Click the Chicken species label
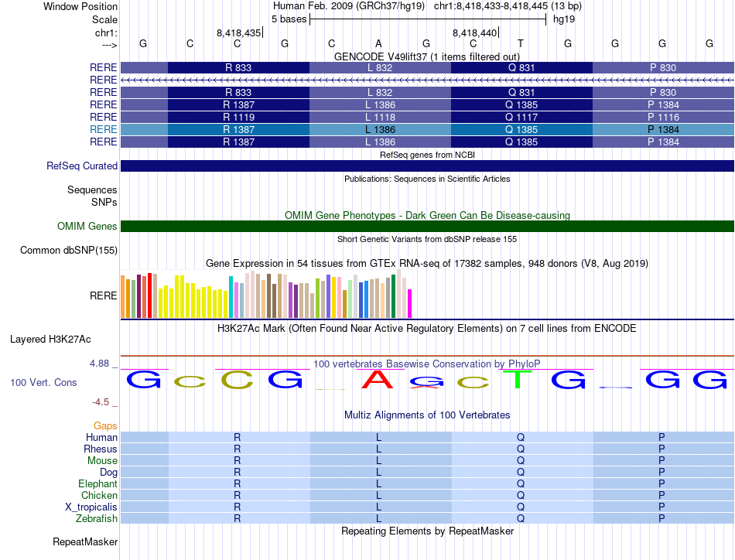This screenshot has height=560, width=735. tap(99, 495)
